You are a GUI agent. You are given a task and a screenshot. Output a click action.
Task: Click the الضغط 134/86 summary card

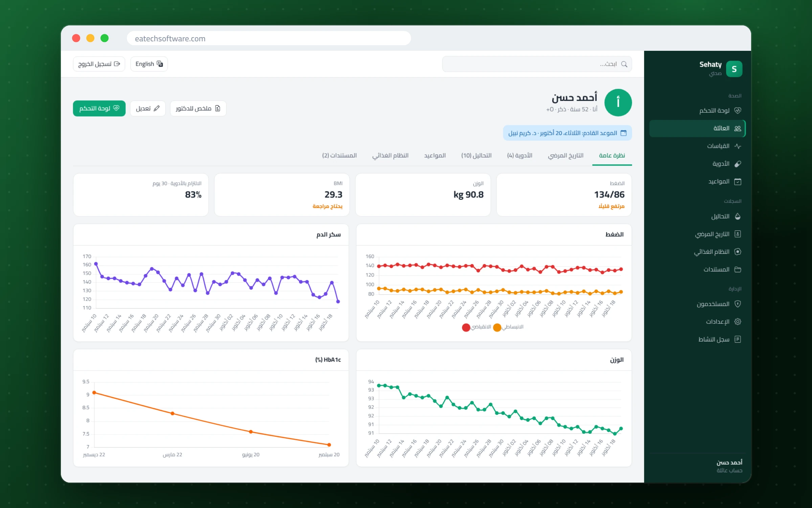tap(564, 195)
